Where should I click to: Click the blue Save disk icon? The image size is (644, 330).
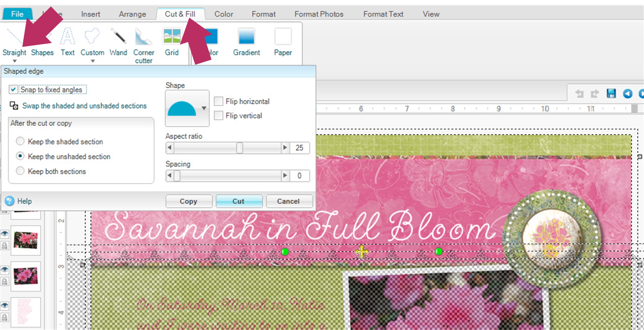[611, 94]
